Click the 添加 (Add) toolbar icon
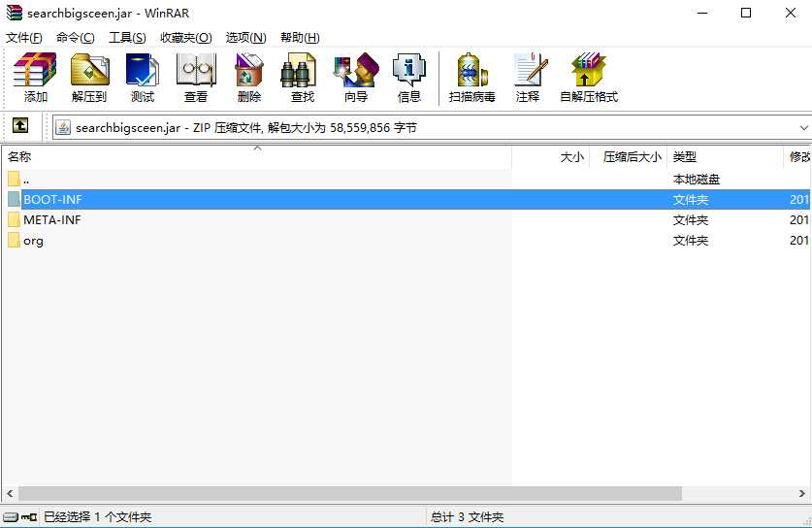This screenshot has width=812, height=528. tap(35, 78)
